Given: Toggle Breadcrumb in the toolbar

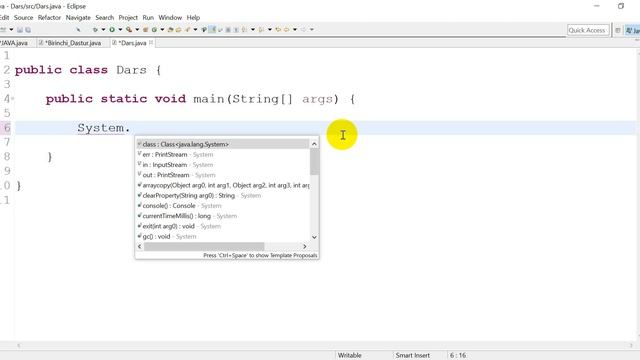Looking at the screenshot, I should click(204, 30).
